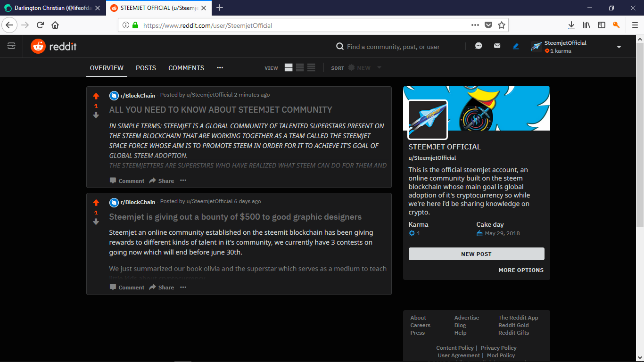Click r/BlockChain icon on bounty post

click(114, 202)
